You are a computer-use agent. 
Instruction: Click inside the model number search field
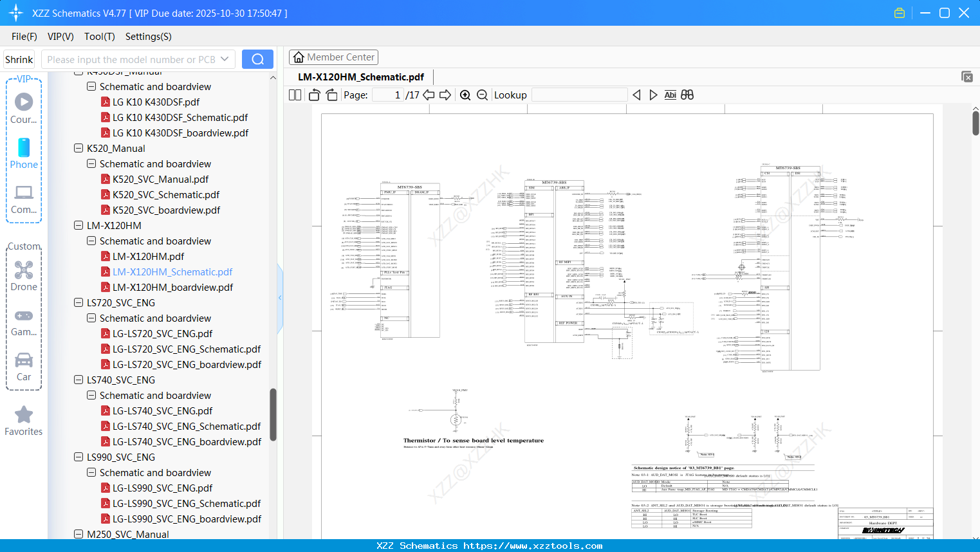click(x=132, y=59)
